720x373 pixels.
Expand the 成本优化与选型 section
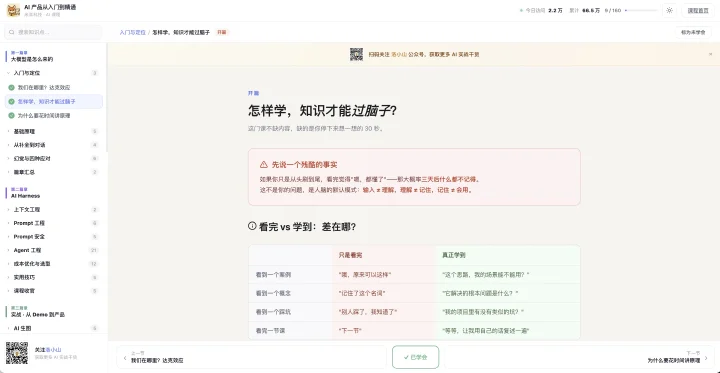coord(54,264)
